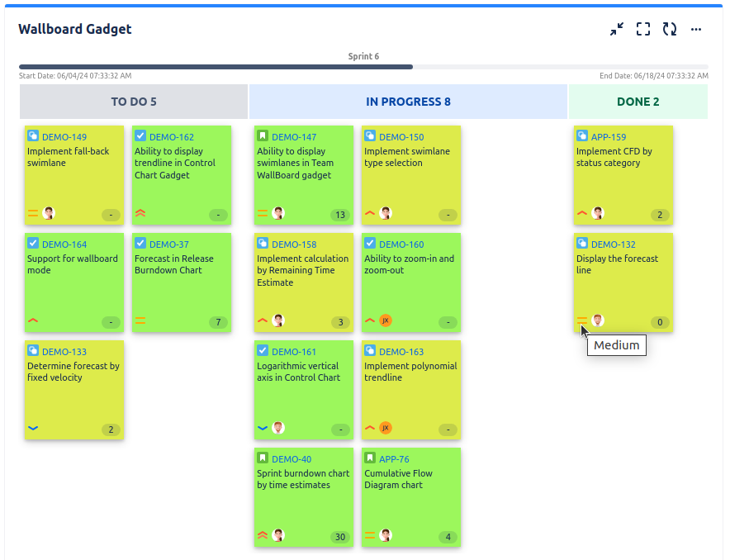This screenshot has width=730, height=560.
Task: Click the subtask type icon on DEMO-150
Action: [370, 135]
